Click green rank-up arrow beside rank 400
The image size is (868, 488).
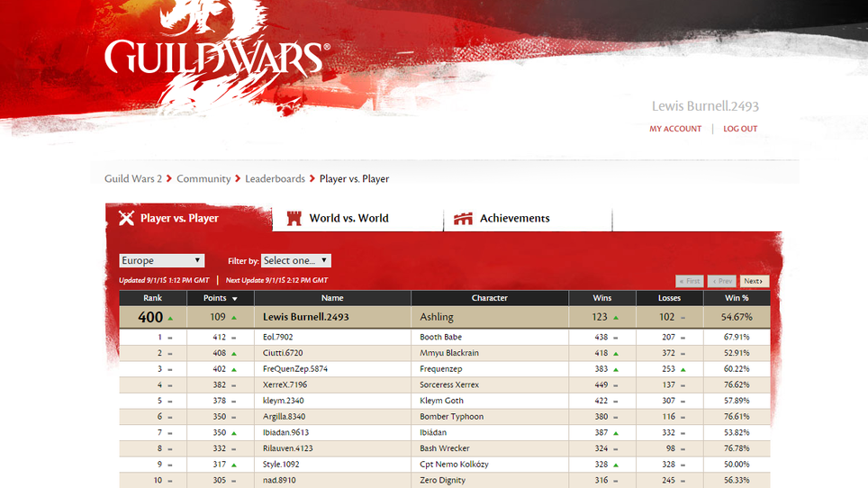click(x=170, y=318)
